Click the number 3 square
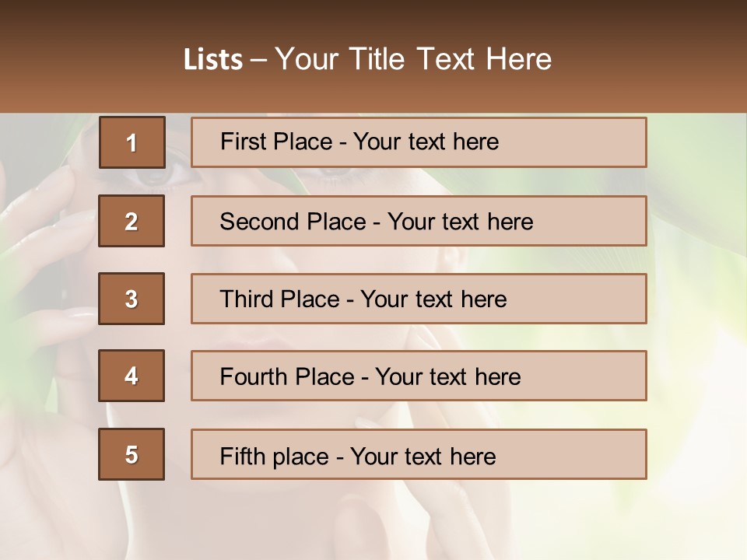 coord(132,299)
